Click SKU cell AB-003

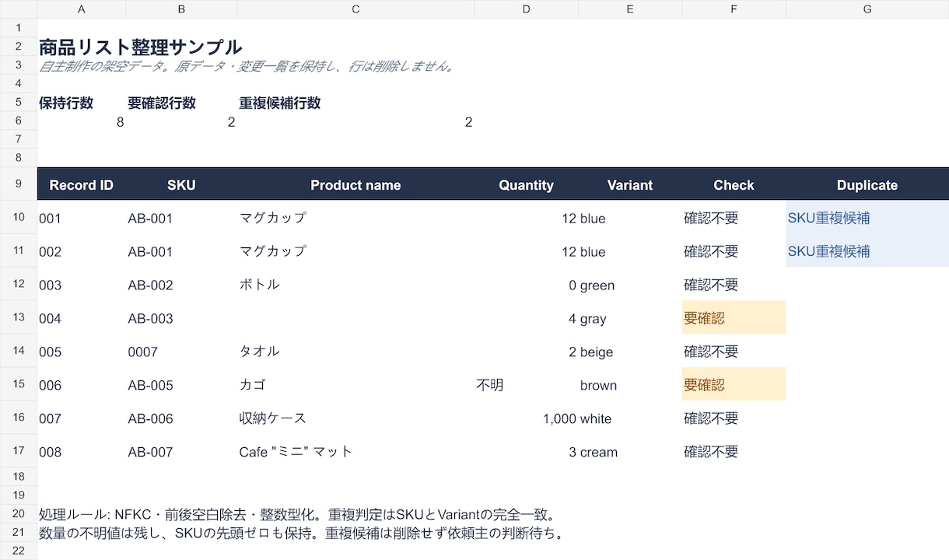[181, 319]
